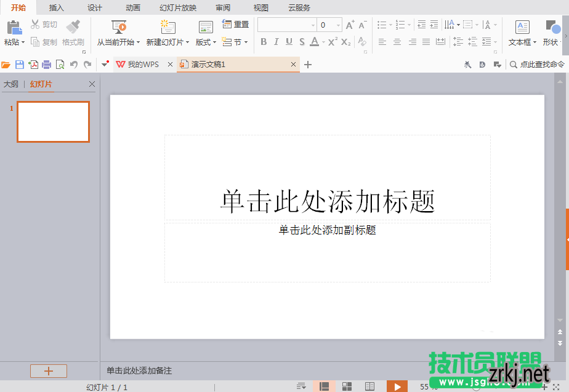The height and width of the screenshot is (392, 569).
Task: Apply bullet list icon
Action: click(382, 25)
